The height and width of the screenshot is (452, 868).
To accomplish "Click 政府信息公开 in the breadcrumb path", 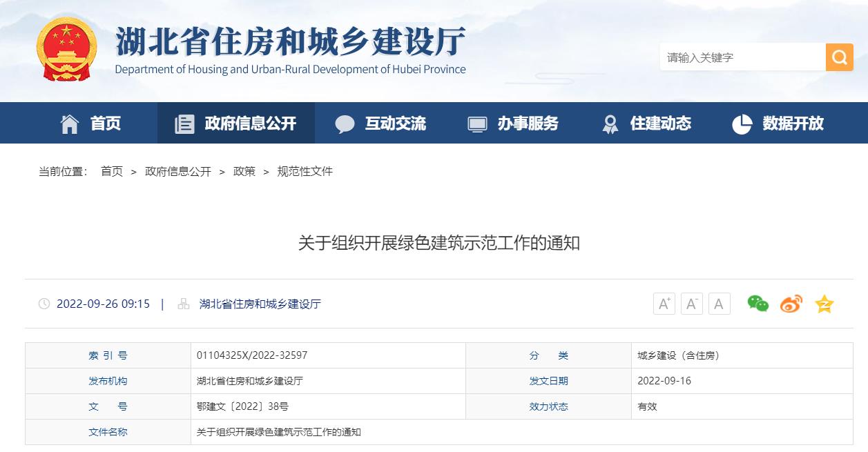I will pyautogui.click(x=178, y=171).
